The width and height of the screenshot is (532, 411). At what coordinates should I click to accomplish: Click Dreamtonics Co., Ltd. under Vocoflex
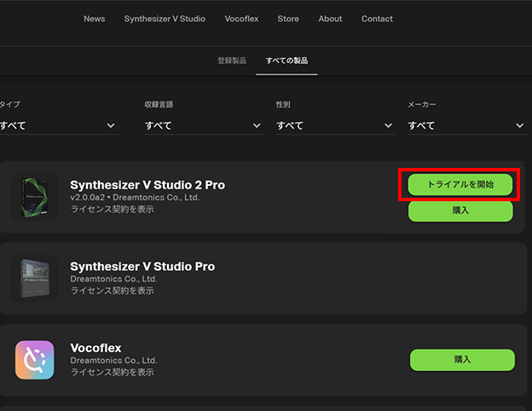click(113, 361)
